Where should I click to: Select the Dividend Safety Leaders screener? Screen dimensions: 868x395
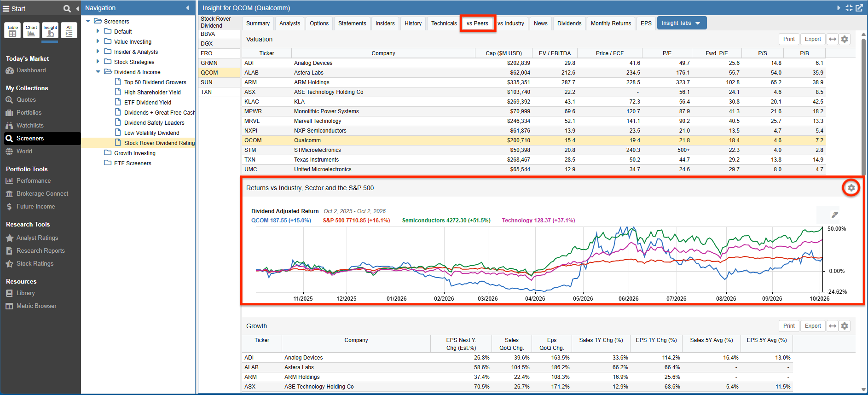pos(154,123)
